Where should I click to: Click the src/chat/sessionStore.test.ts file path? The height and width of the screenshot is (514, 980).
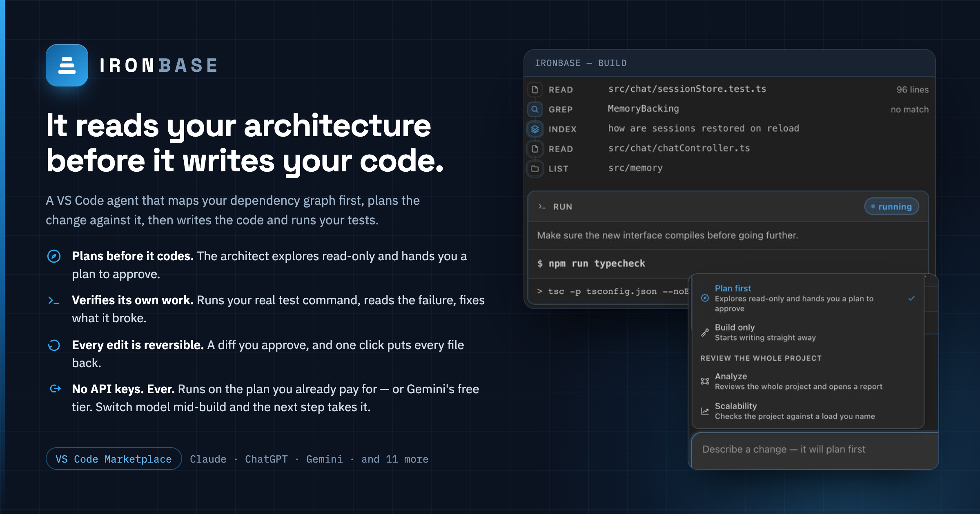tap(687, 89)
